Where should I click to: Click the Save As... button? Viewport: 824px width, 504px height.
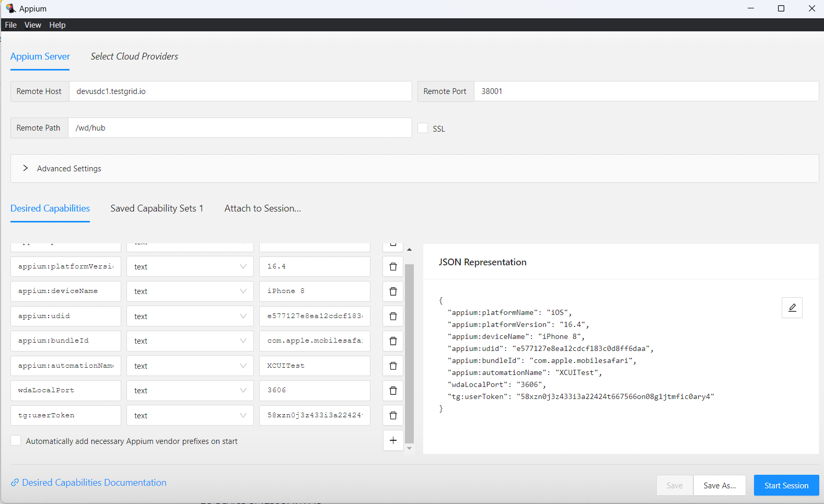pos(719,485)
